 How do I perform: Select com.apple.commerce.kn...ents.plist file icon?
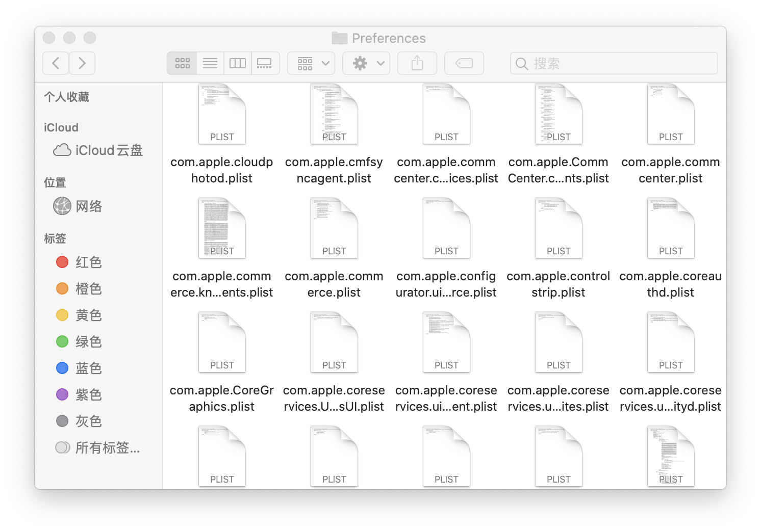coord(222,228)
